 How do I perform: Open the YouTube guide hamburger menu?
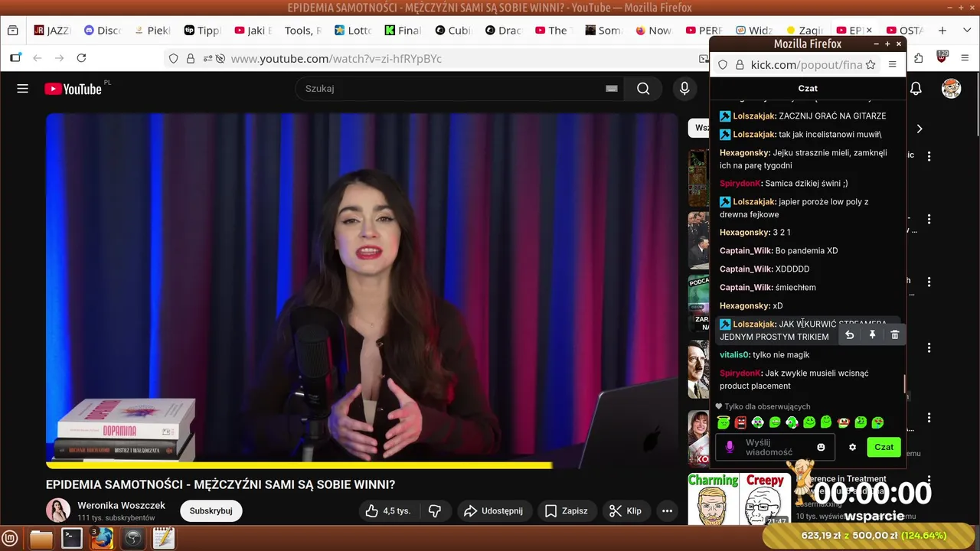click(x=23, y=89)
